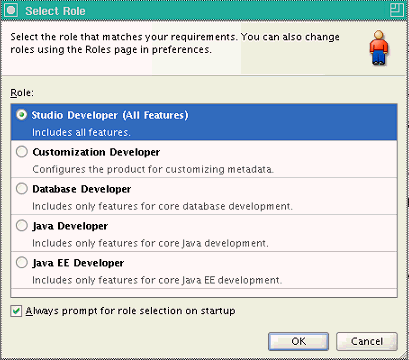Click the 'Always prompt for role selection on startup' label
Screen dimensions: 409x360
tap(130, 311)
